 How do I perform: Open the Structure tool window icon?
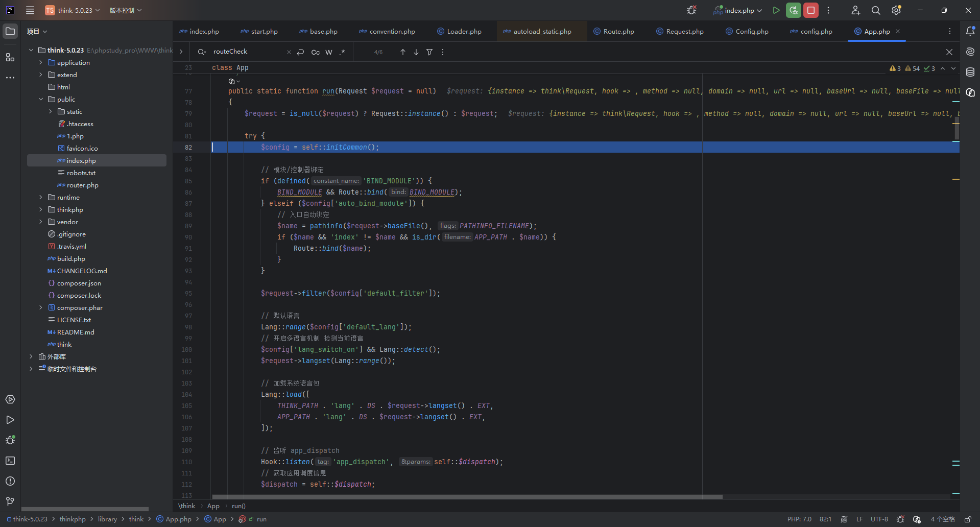click(x=10, y=57)
